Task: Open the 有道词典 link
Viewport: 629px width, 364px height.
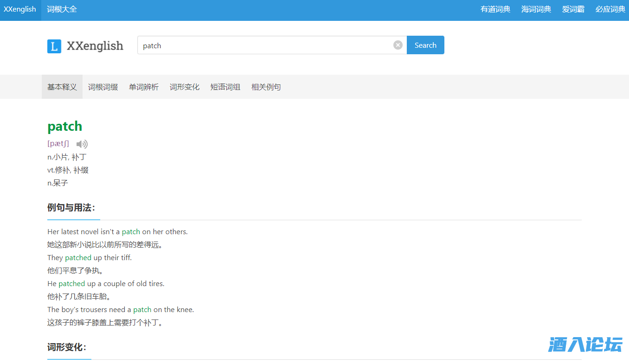Action: click(x=495, y=9)
